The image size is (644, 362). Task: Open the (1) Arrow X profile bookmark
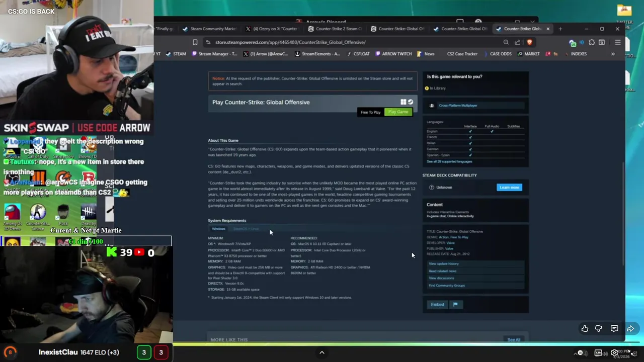(x=265, y=54)
